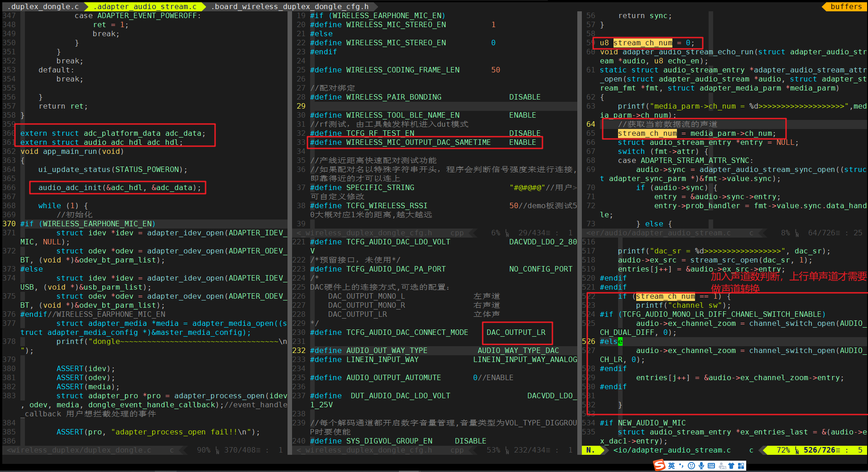Click 'return sync;' on line 56
868x472 pixels.
click(645, 15)
